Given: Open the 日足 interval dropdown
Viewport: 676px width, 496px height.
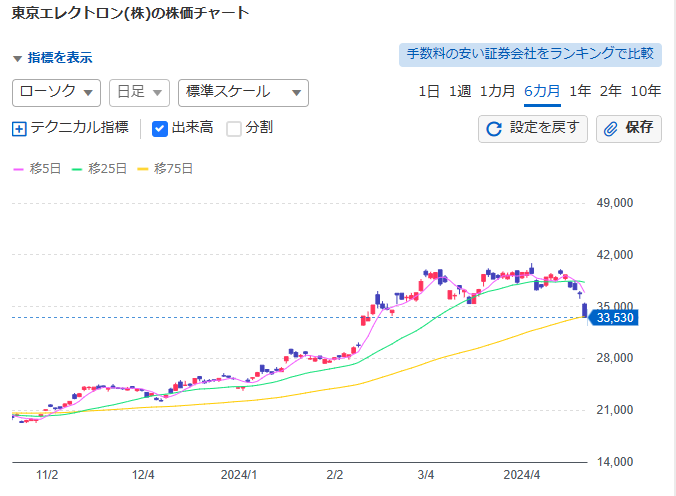Looking at the screenshot, I should click(x=139, y=93).
